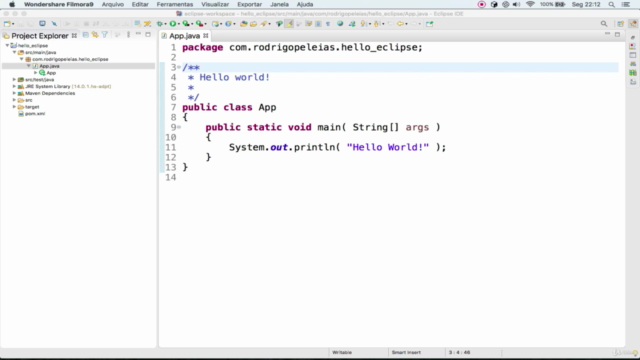640x360 pixels.
Task: Open the New wizard dropdown arrow
Action: 13,24
